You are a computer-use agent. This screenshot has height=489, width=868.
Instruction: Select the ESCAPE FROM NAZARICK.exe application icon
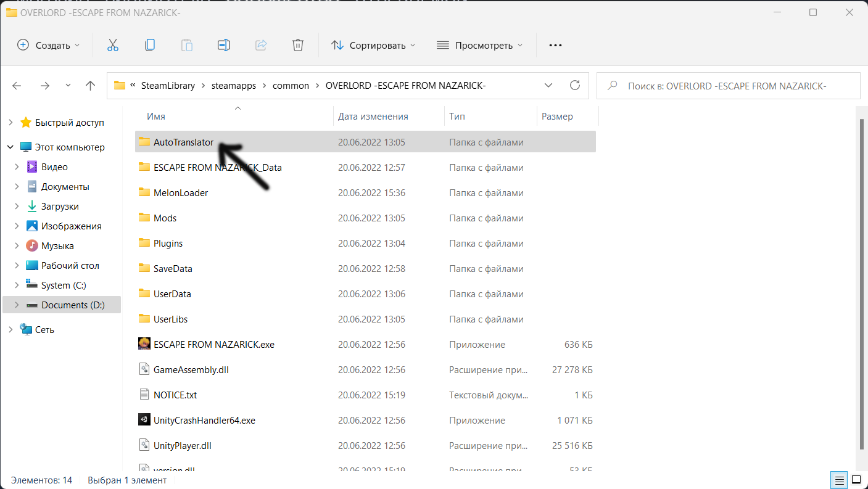(x=144, y=344)
